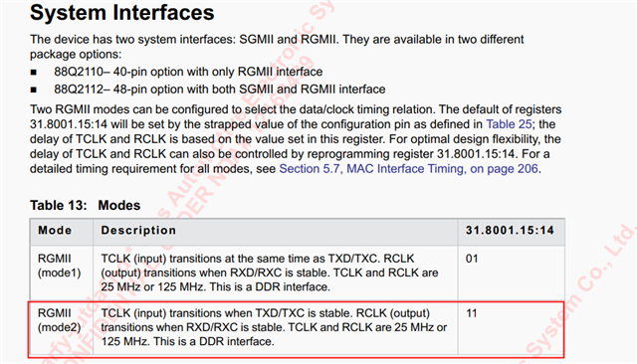Select the Mode column header
Screen dimensions: 637x364
point(55,231)
